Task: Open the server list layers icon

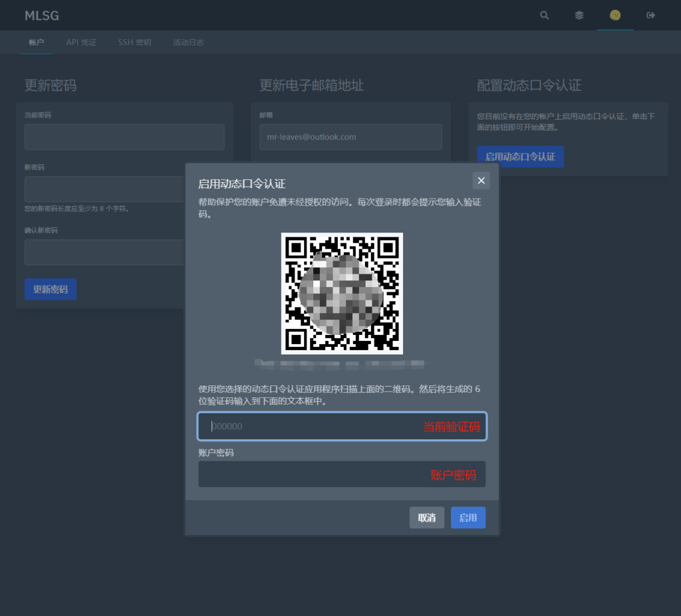Action: pyautogui.click(x=579, y=15)
